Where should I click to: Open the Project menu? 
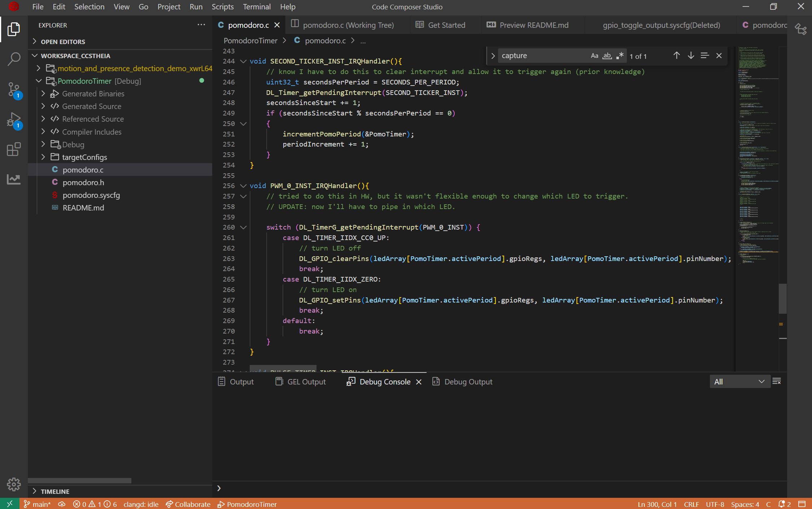pyautogui.click(x=169, y=6)
